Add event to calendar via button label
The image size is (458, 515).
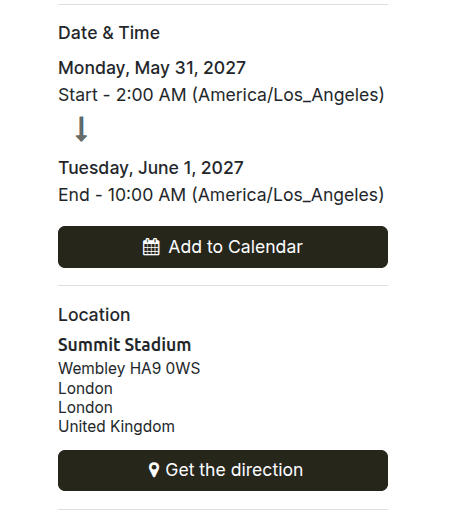point(235,247)
